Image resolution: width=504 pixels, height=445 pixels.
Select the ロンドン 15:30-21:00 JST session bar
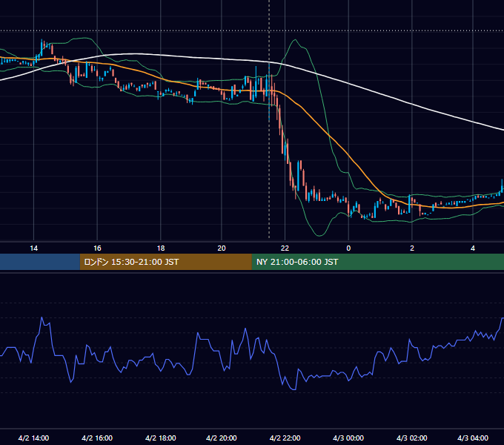[166, 262]
